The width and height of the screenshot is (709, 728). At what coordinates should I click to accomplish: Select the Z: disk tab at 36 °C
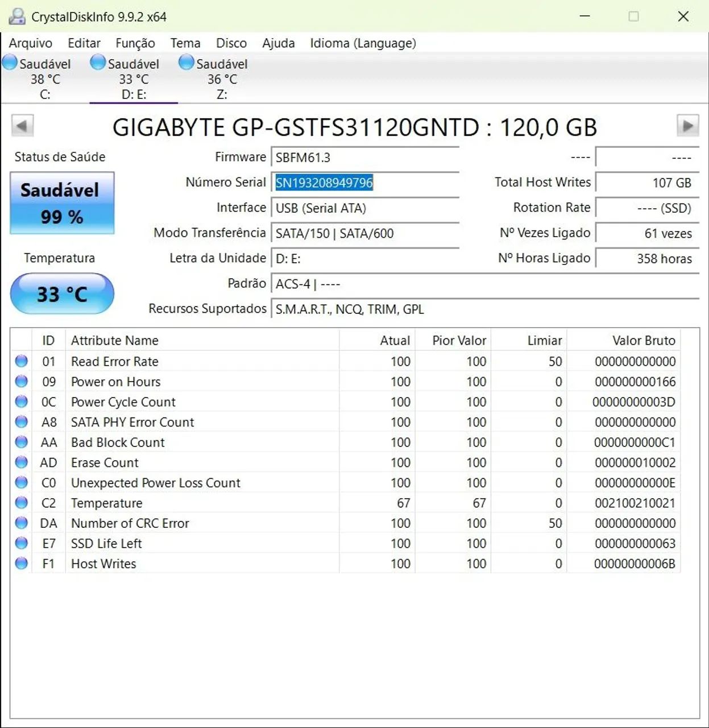tap(222, 78)
